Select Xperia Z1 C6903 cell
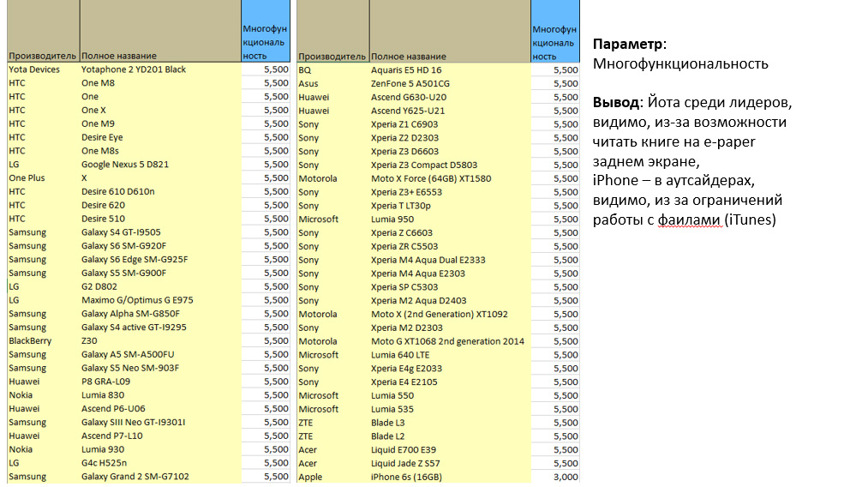This screenshot has width=868, height=487. tap(450, 124)
